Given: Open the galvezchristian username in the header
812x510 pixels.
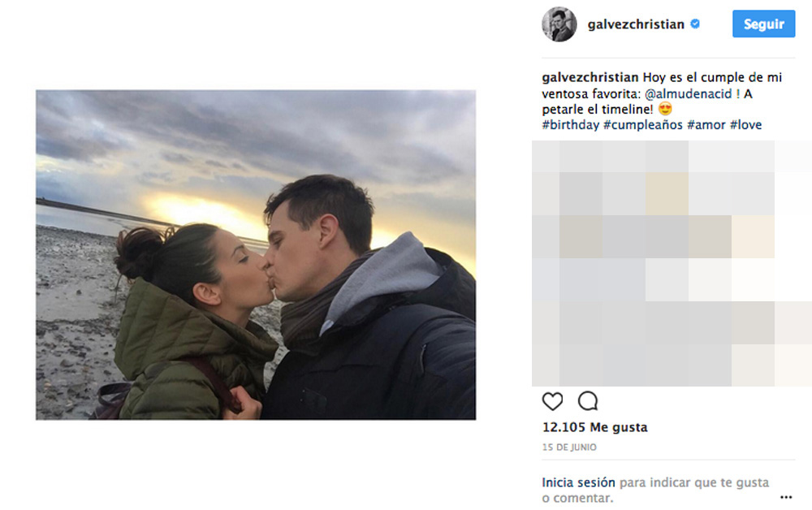Looking at the screenshot, I should pos(636,24).
